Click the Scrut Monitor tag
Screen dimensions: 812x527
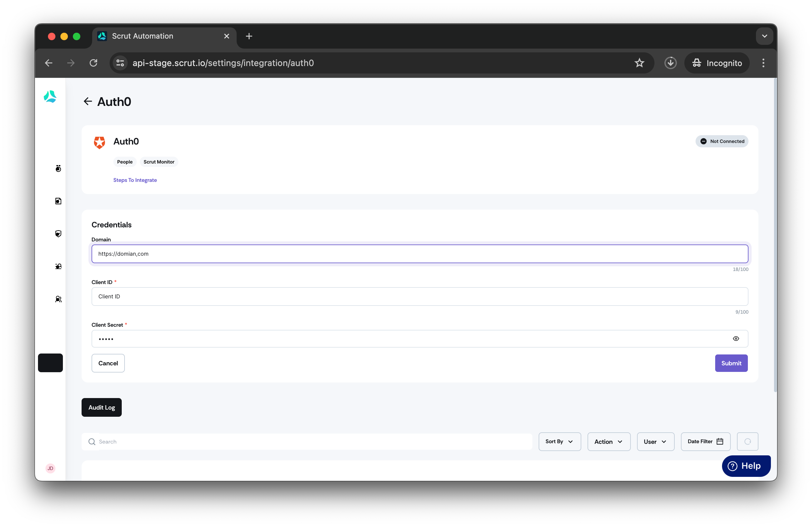pyautogui.click(x=159, y=162)
